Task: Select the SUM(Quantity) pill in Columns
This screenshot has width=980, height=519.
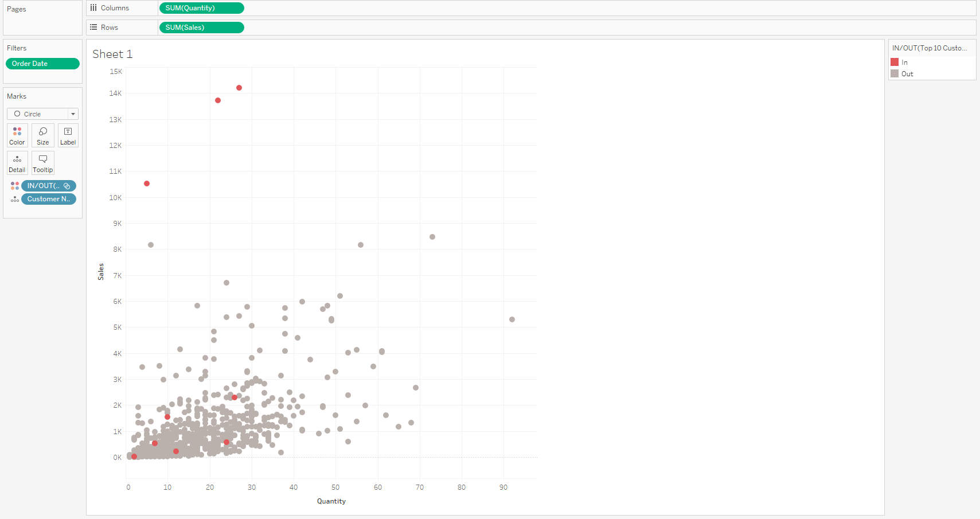Action: pos(201,8)
